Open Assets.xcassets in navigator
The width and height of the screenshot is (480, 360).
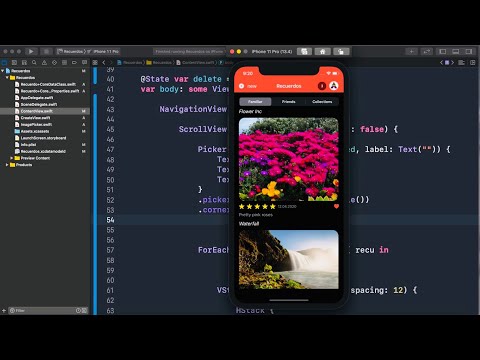click(x=35, y=131)
